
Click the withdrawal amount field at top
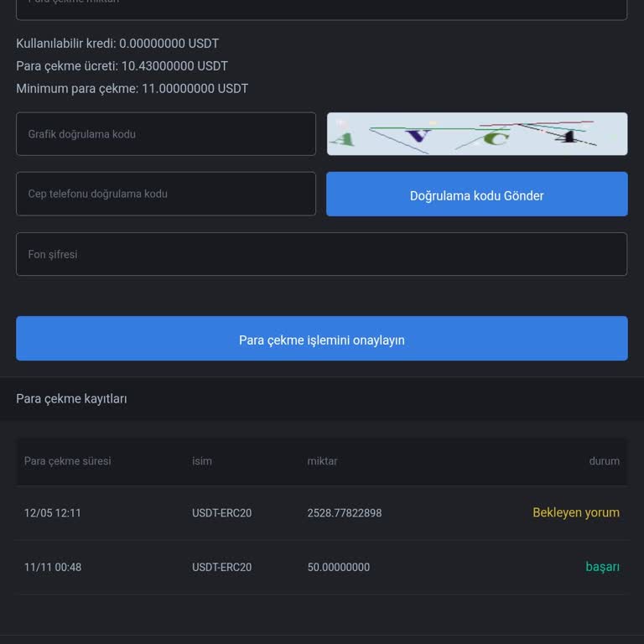coord(321,7)
